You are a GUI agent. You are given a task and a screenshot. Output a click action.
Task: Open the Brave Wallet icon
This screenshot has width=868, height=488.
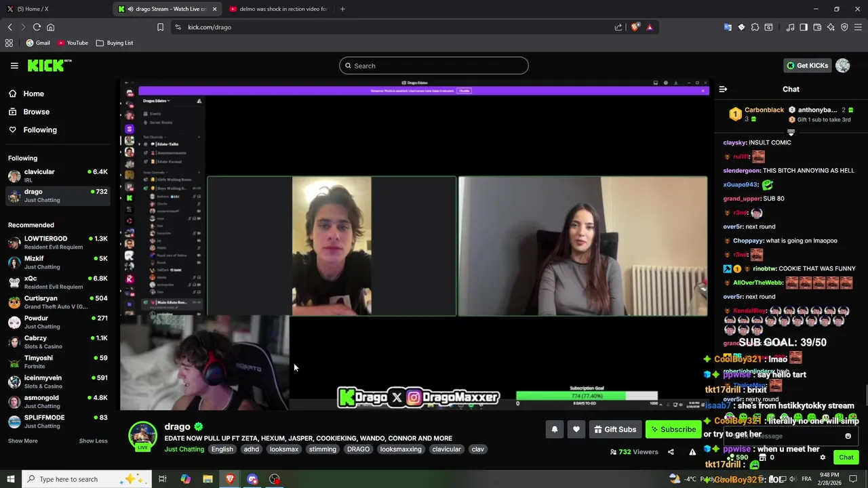pos(817,27)
